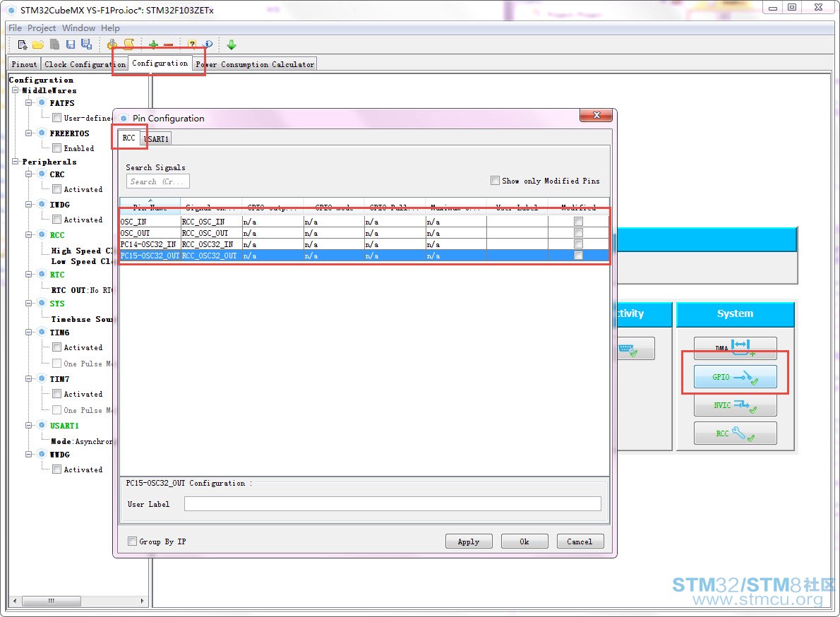840x617 pixels.
Task: Switch to Clock Configuration tab
Action: click(85, 64)
